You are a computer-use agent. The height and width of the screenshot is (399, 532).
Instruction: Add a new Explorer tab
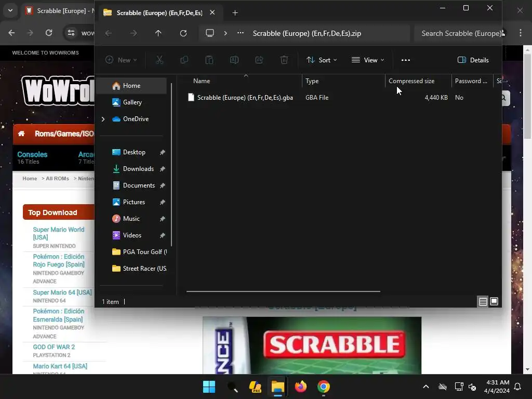(235, 13)
